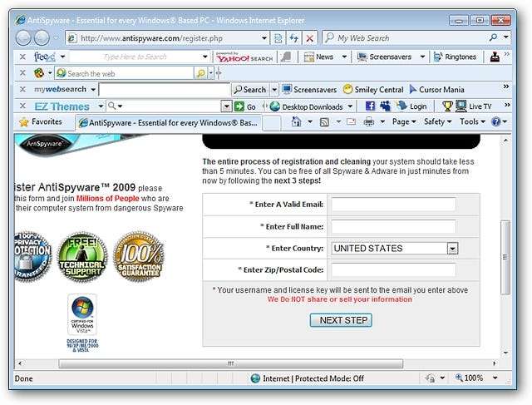Open the Page menu
The width and height of the screenshot is (532, 405).
404,121
